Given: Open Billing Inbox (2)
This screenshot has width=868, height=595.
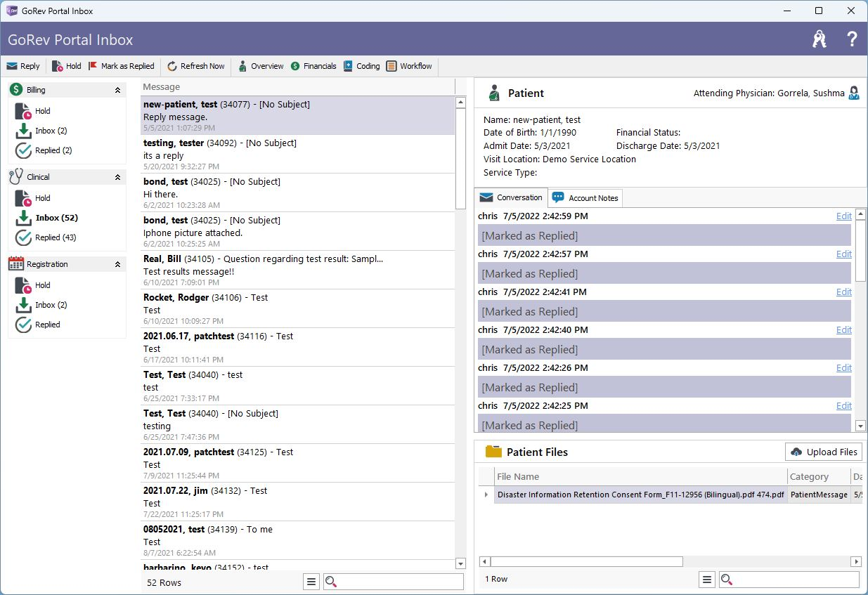Looking at the screenshot, I should tap(41, 131).
